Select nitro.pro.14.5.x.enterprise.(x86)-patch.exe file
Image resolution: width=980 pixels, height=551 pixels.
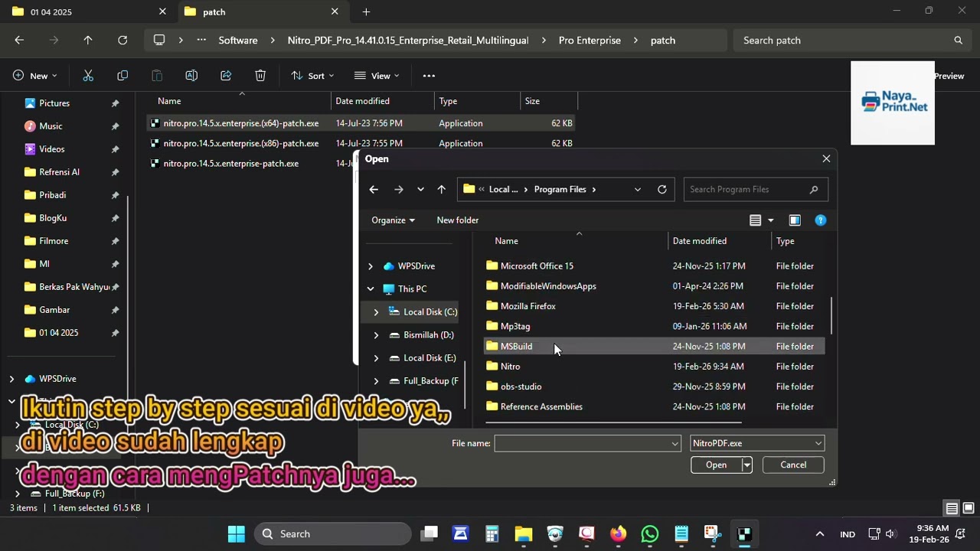point(361,143)
